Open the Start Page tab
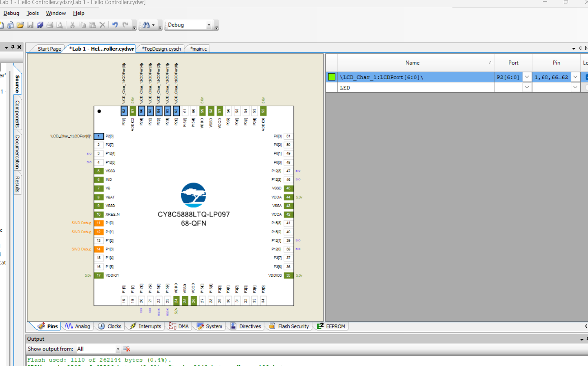The height and width of the screenshot is (366, 588). (49, 49)
